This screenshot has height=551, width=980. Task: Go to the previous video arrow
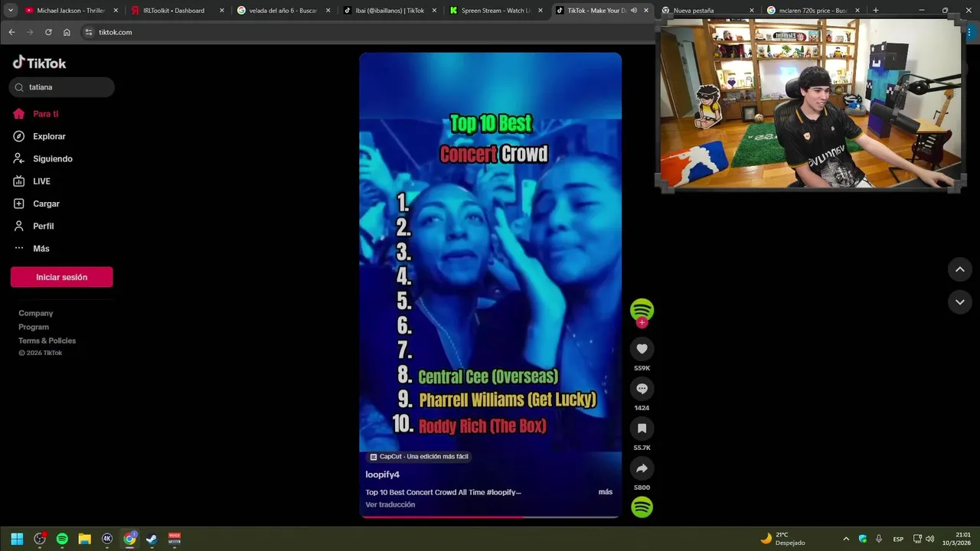click(959, 269)
